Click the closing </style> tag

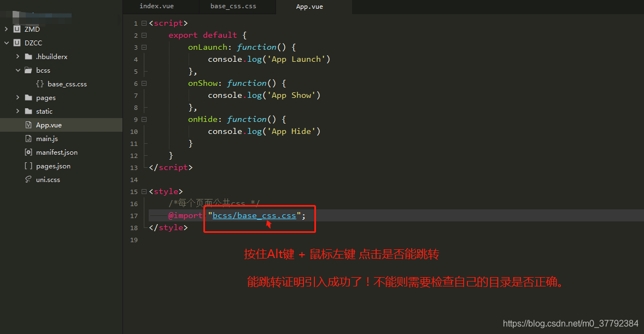(x=168, y=227)
